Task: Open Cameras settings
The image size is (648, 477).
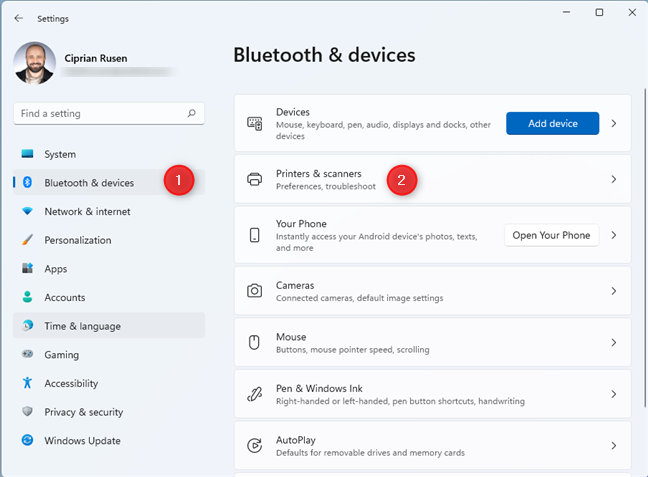Action: pos(433,291)
